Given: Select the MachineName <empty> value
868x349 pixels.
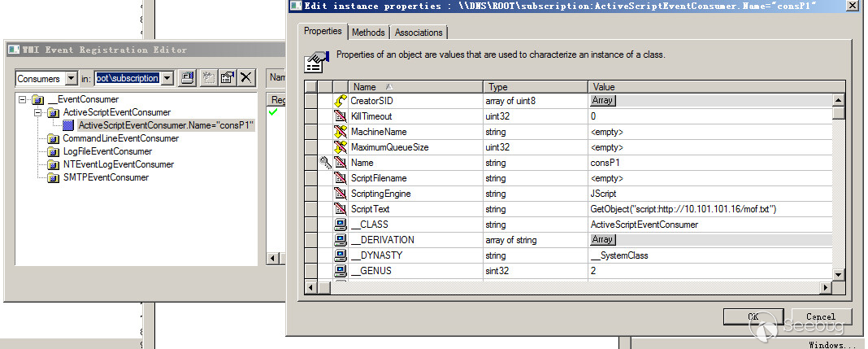Looking at the screenshot, I should [710, 132].
